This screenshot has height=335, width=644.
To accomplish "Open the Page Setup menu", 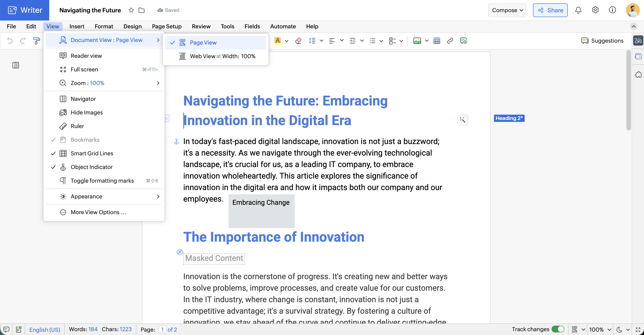I will click(166, 26).
